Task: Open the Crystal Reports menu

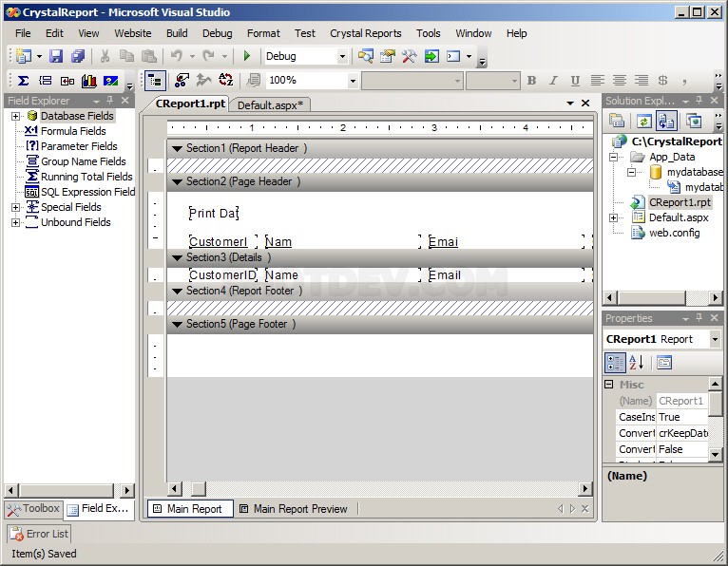Action: point(365,33)
